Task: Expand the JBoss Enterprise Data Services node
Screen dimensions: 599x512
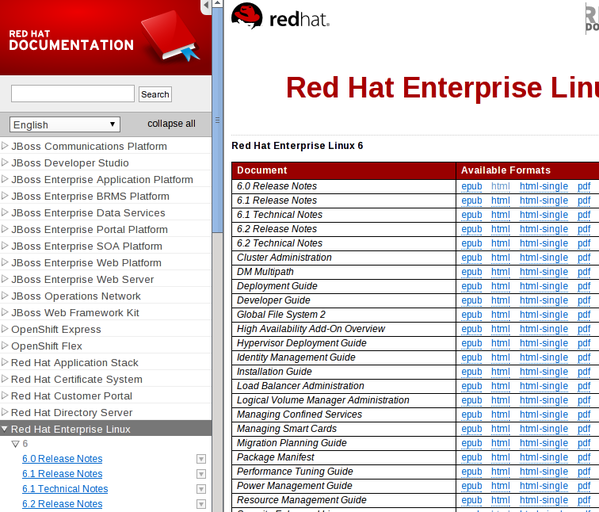Action: pos(5,212)
